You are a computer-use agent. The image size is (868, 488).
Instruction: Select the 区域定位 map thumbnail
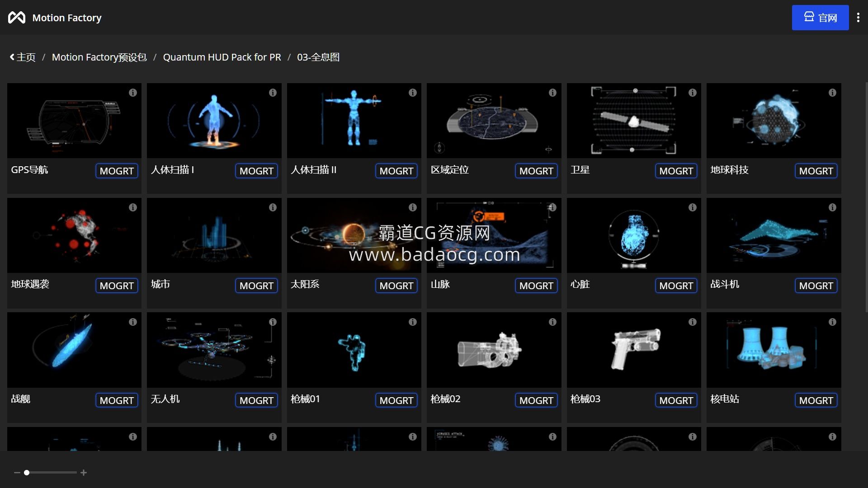[x=494, y=121]
